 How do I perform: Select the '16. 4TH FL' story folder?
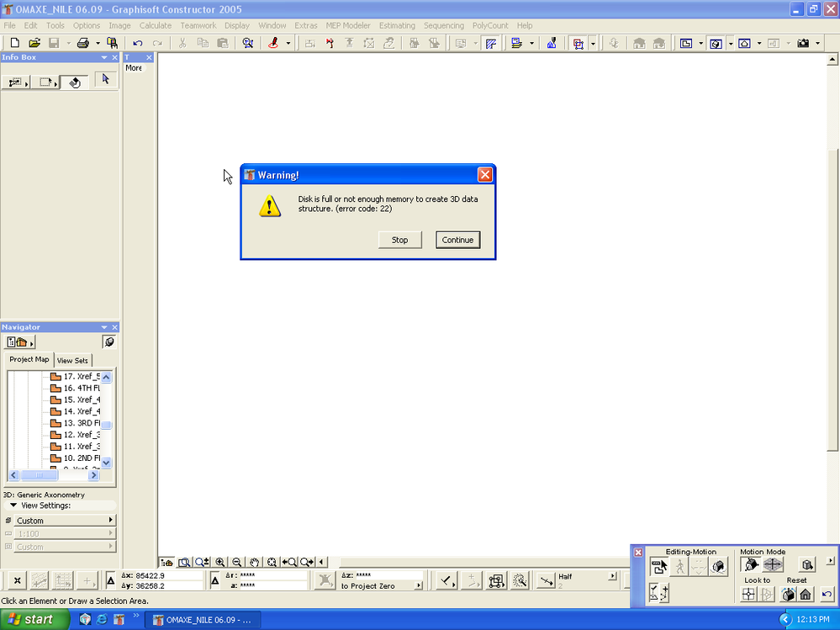point(75,388)
